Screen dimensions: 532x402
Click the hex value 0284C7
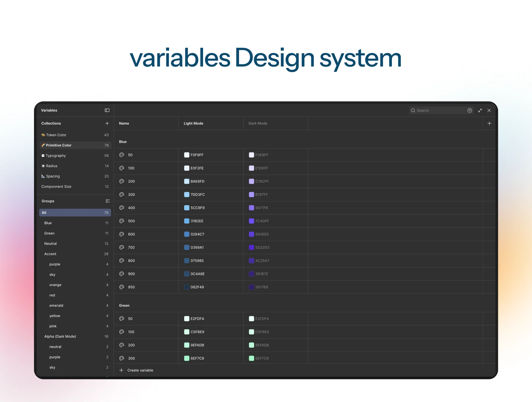coord(197,234)
